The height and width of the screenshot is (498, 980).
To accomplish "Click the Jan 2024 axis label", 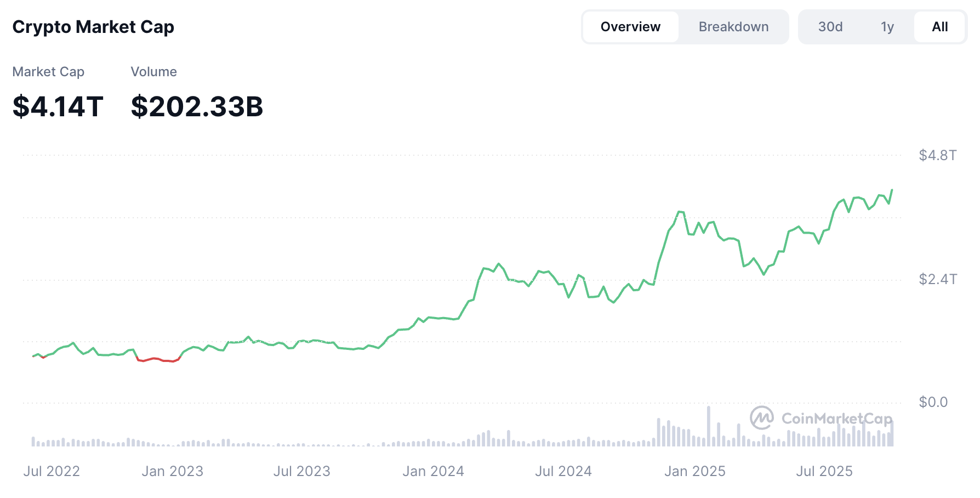I will (x=433, y=471).
